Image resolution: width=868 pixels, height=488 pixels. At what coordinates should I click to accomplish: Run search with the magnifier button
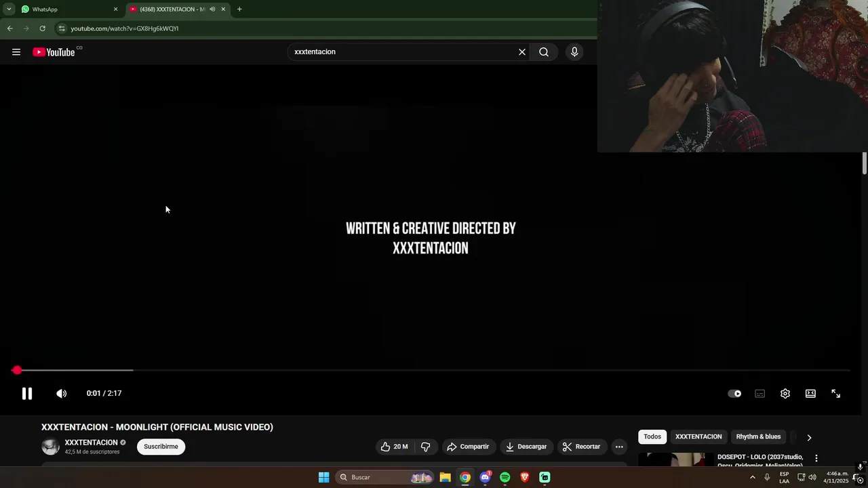tap(544, 52)
